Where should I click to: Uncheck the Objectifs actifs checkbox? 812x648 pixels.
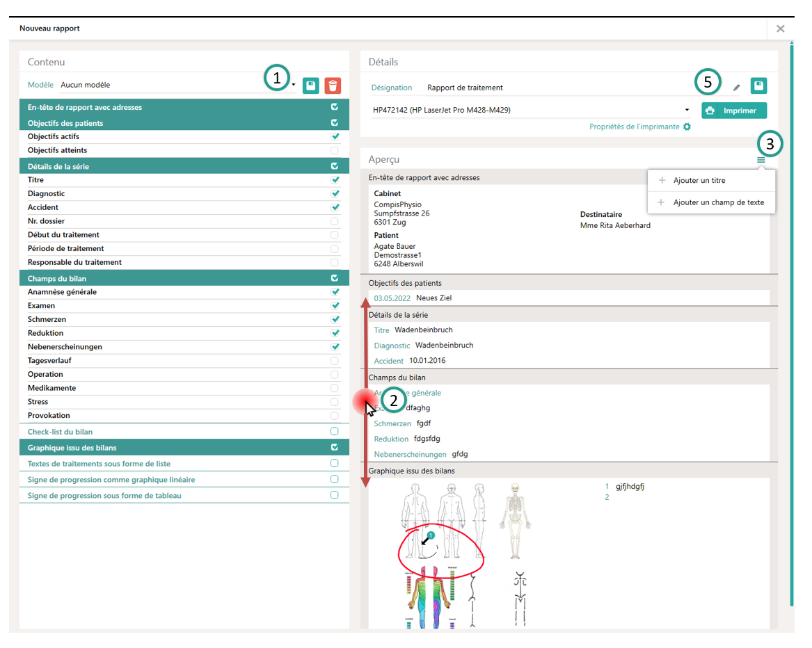(335, 137)
